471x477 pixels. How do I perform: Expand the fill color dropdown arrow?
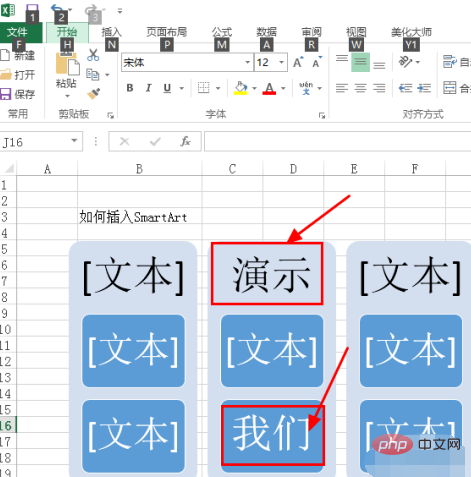[x=254, y=88]
